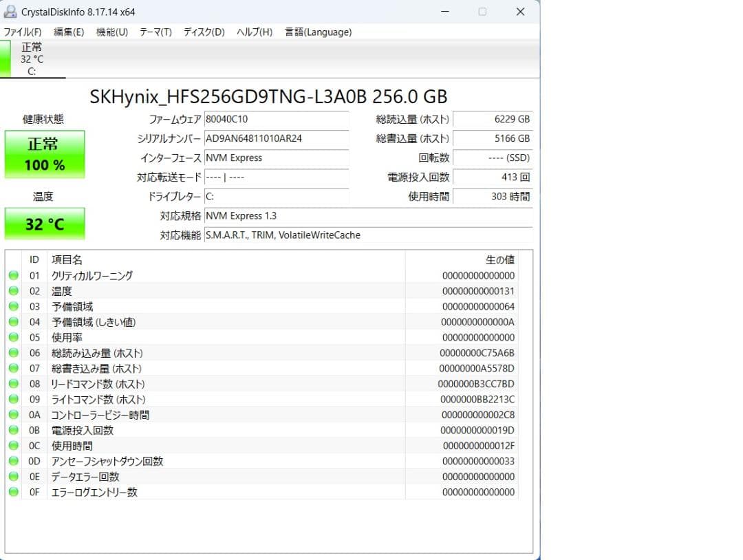Open the ヘルプ(H) menu
The width and height of the screenshot is (743, 560).
coord(254,32)
